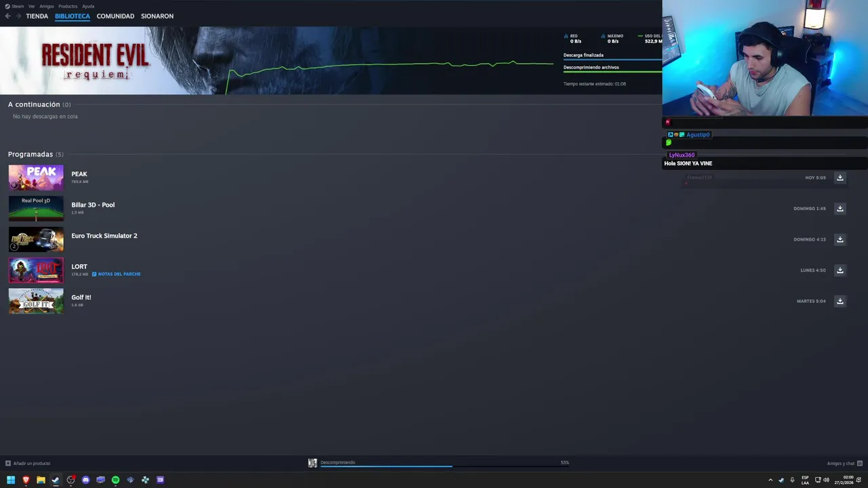The height and width of the screenshot is (488, 868).
Task: Click the RED network speed indicator
Action: (x=573, y=39)
